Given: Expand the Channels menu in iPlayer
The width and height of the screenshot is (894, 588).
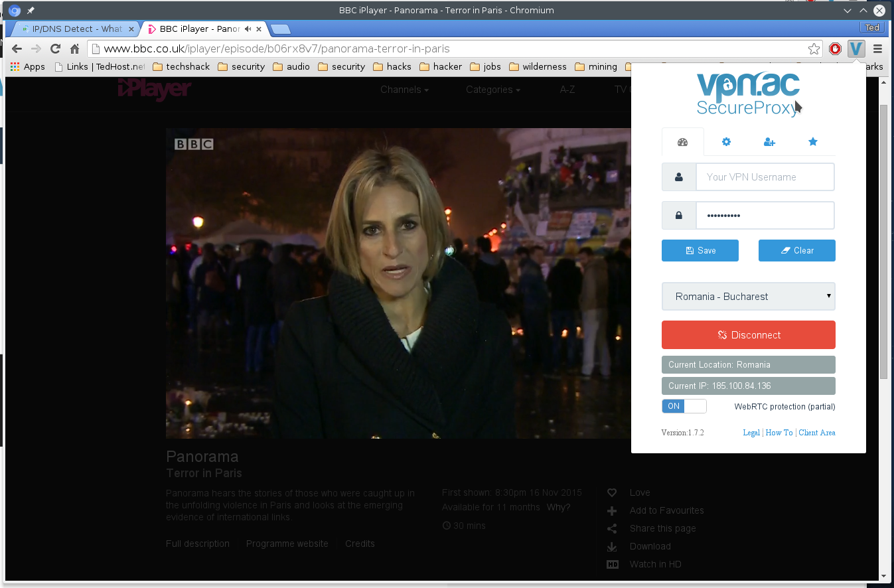Looking at the screenshot, I should point(404,90).
